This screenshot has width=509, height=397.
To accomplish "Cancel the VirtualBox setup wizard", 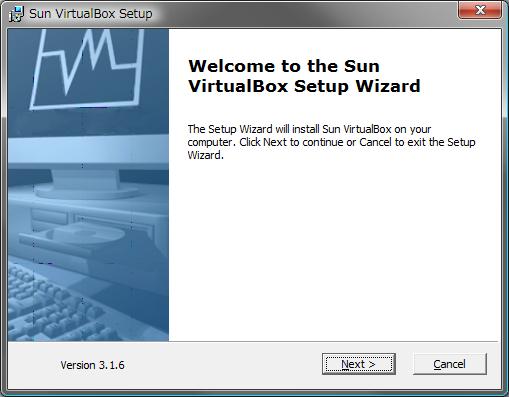I will (x=450, y=364).
